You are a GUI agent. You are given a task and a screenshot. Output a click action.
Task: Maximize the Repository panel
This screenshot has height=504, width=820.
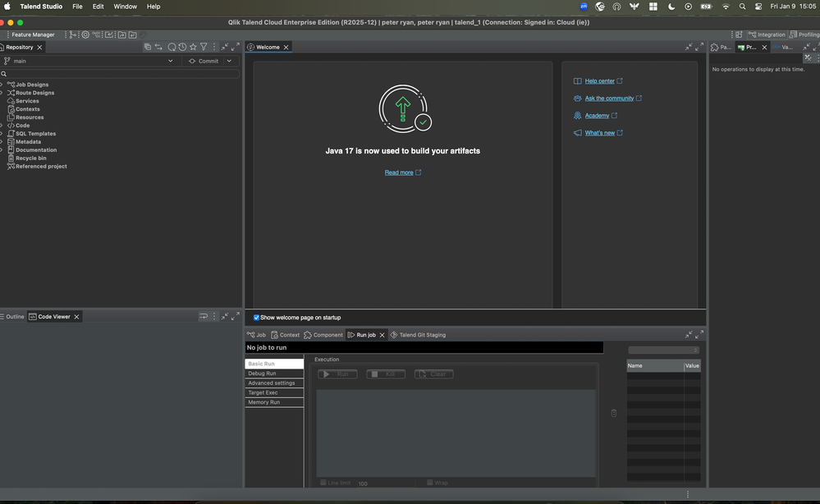(236, 47)
